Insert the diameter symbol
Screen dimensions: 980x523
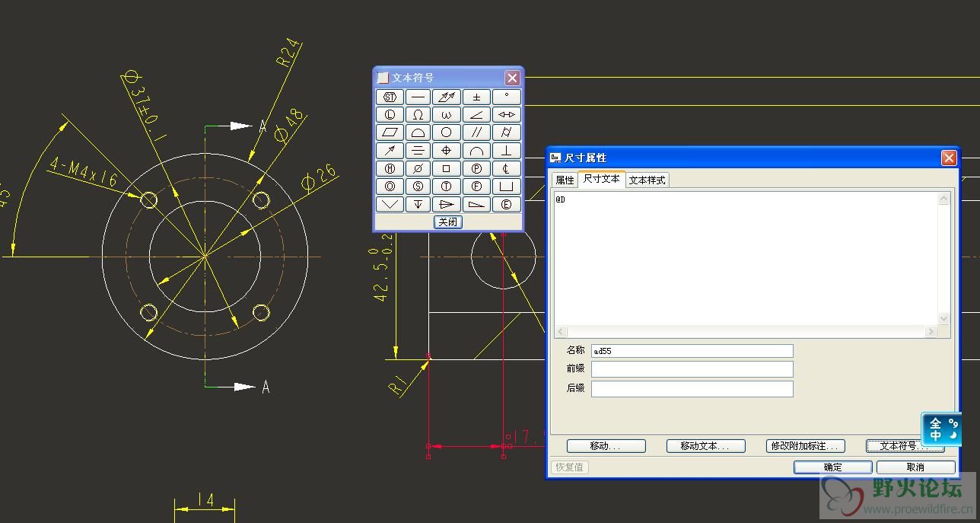pos(418,168)
